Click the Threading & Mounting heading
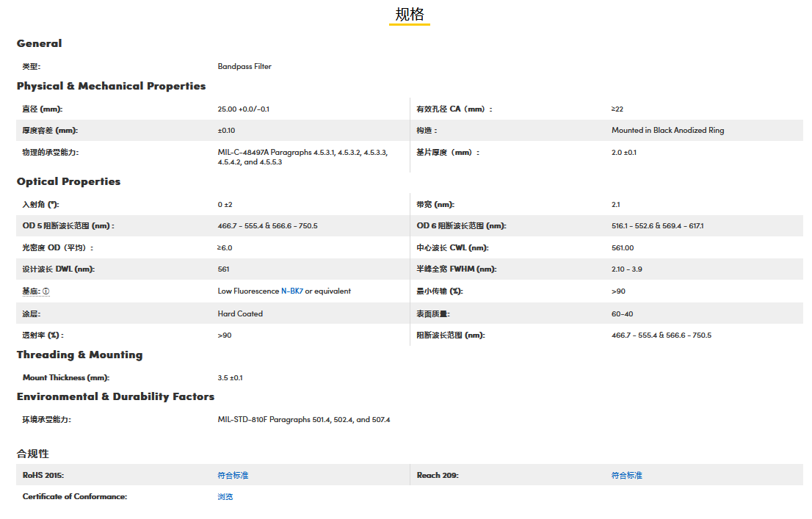 point(79,355)
